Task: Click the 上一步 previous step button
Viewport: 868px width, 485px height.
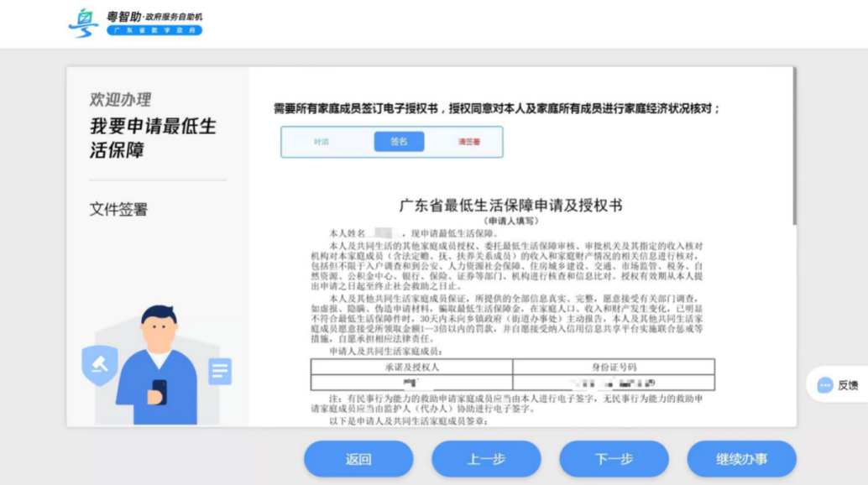Action: point(486,458)
